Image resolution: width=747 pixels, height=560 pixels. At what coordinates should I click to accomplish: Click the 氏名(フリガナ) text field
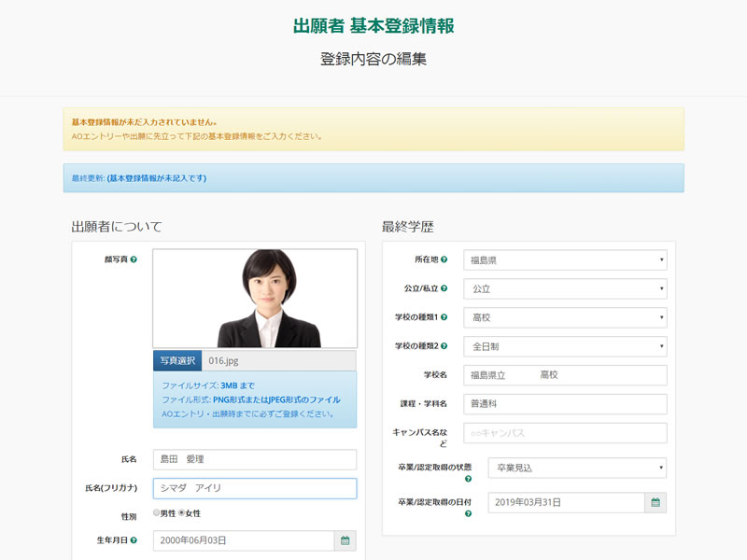click(254, 488)
